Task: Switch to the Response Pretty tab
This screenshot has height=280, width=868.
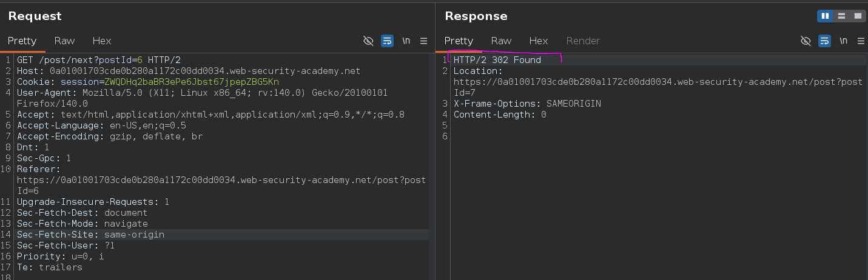Action: click(459, 41)
